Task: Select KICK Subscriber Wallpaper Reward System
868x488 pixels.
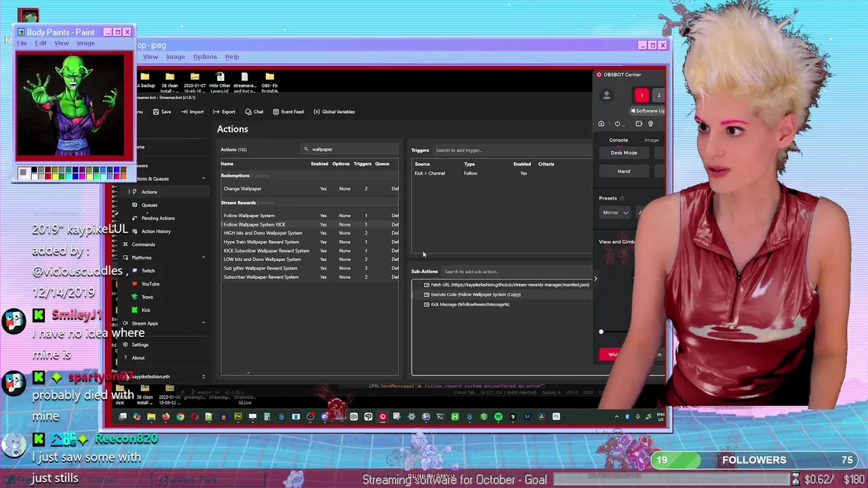Action: pos(309,251)
